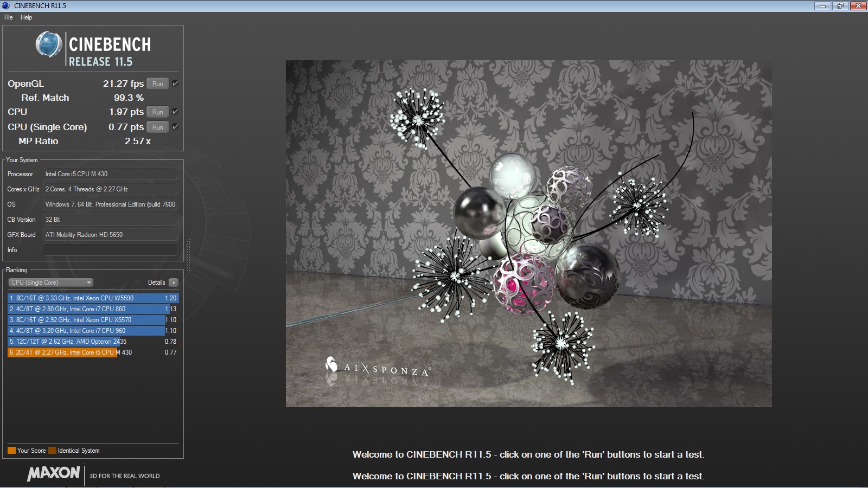This screenshot has width=868, height=488.
Task: Select ranking row Intel Core i7 CPU 960
Action: point(93,331)
